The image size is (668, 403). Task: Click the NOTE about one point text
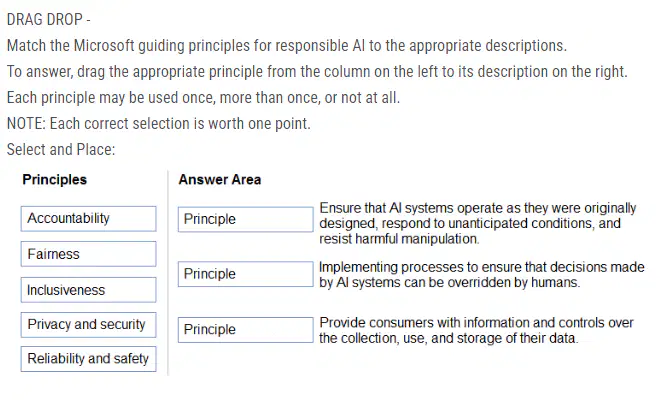[159, 124]
